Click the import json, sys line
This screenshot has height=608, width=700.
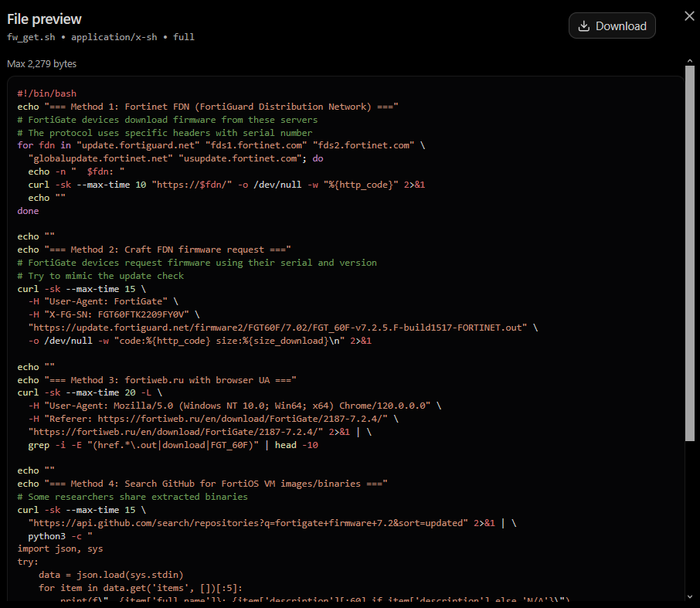click(60, 549)
